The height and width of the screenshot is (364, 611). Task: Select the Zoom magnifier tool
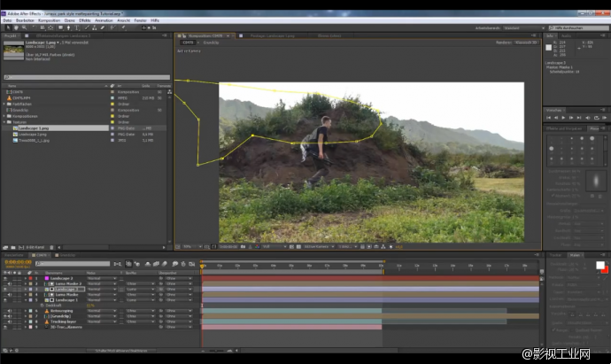pyautogui.click(x=25, y=27)
